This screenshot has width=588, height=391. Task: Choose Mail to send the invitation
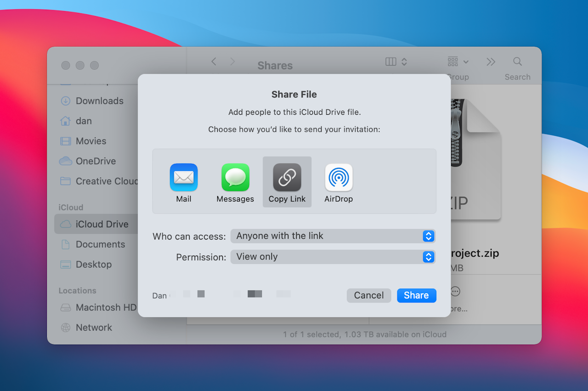[x=184, y=183]
